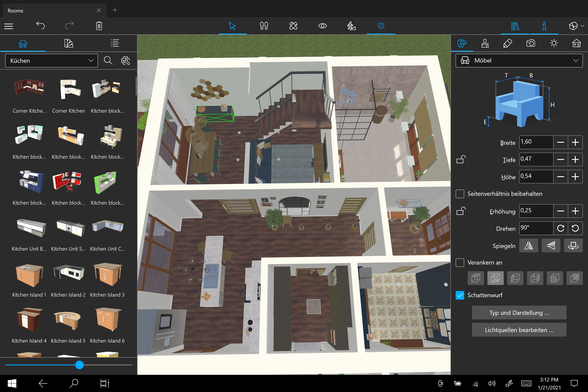Click the trash delete icon

click(99, 26)
